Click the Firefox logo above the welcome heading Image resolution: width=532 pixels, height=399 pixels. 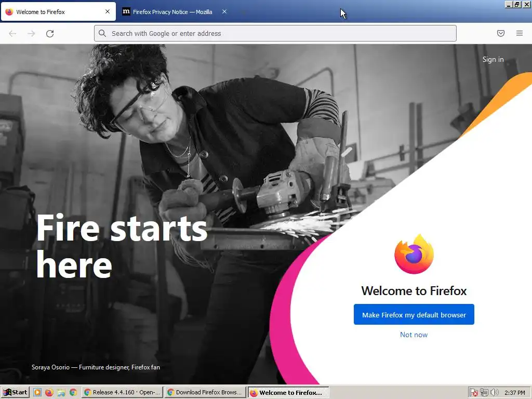pos(414,254)
